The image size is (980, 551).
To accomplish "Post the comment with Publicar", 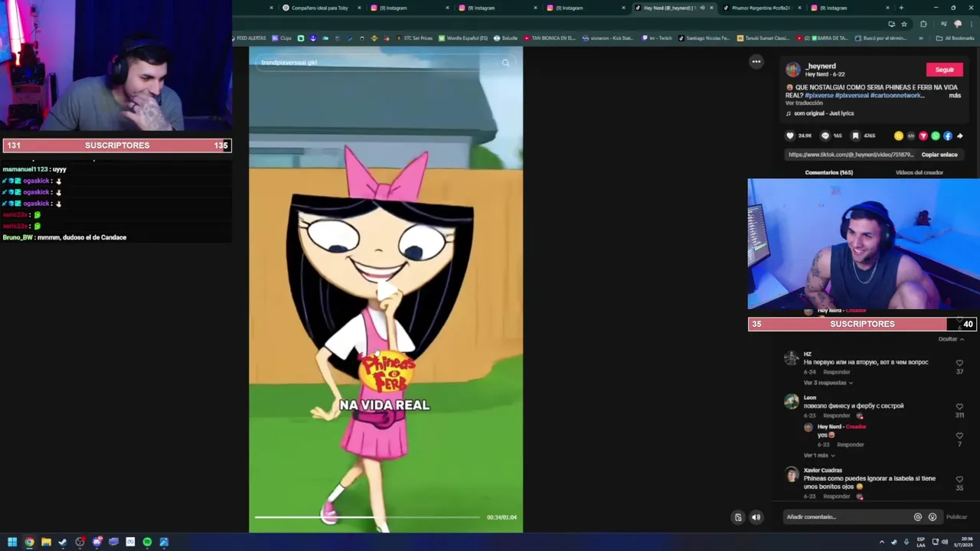I will pos(956,517).
